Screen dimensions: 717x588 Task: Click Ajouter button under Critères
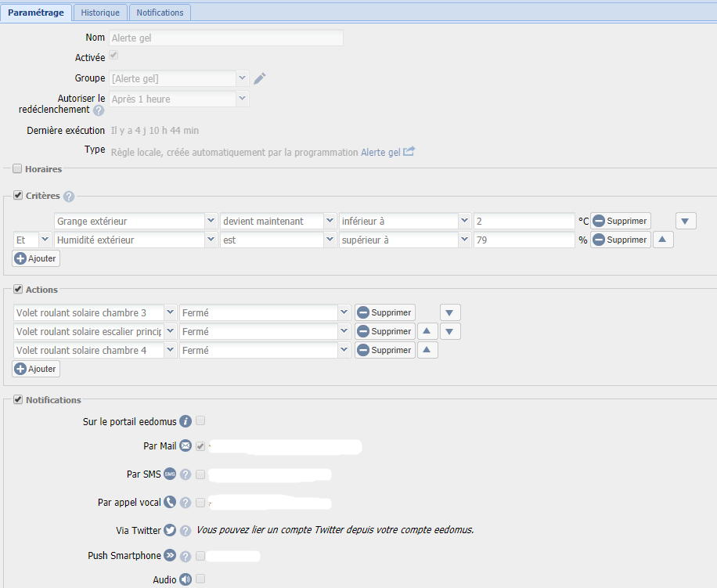click(x=37, y=258)
